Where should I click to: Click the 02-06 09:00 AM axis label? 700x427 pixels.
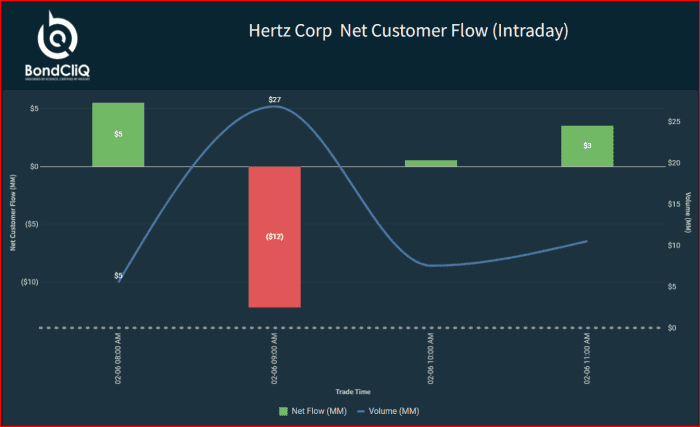274,358
